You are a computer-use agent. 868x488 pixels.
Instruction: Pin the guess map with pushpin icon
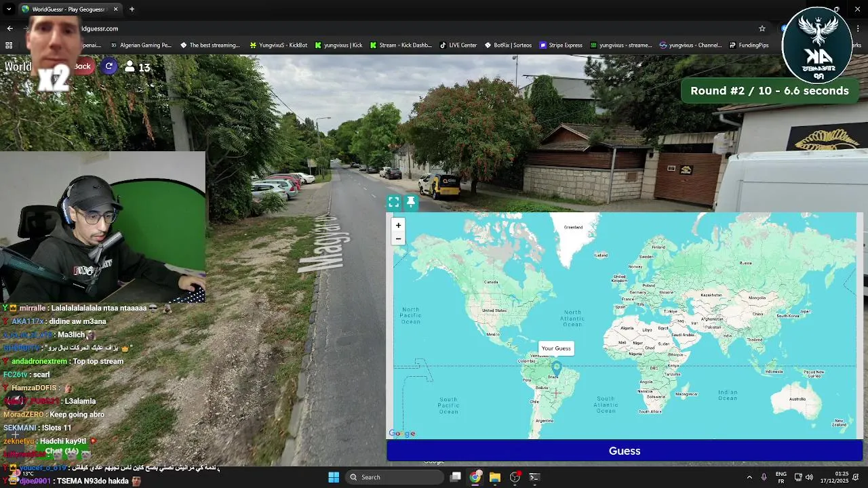click(x=410, y=202)
